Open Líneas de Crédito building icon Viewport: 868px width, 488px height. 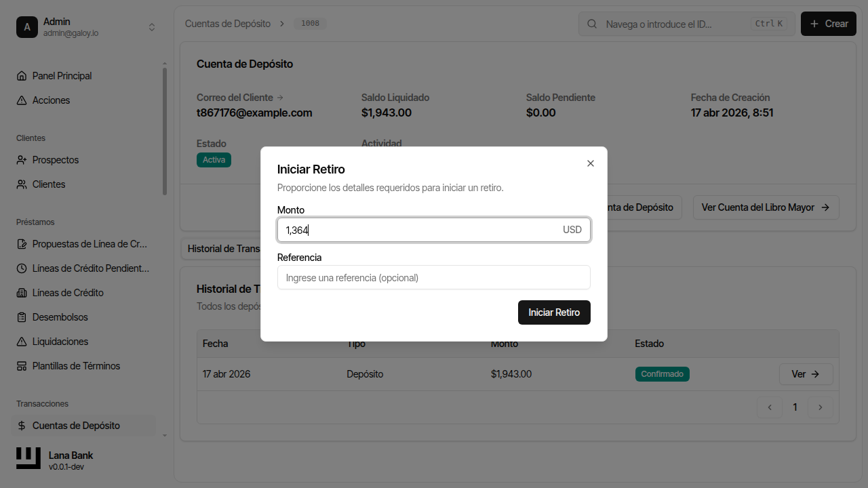pos(22,293)
